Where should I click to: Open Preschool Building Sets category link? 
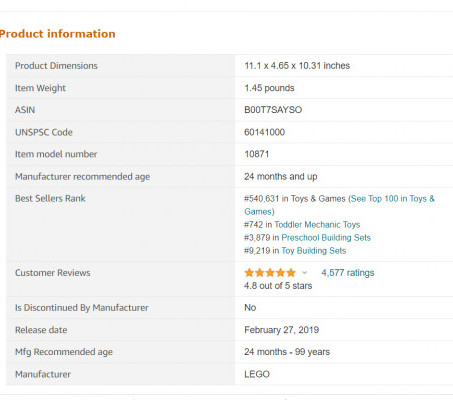[326, 238]
